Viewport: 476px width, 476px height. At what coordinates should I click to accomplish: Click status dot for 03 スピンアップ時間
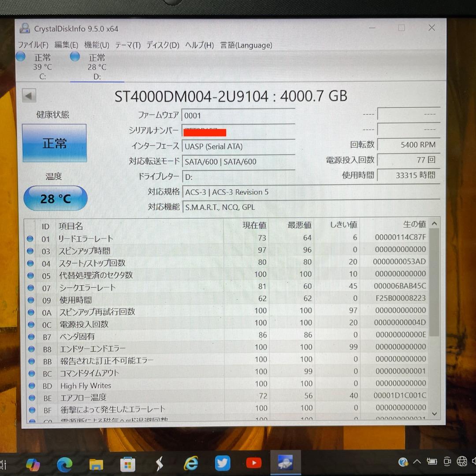click(x=30, y=251)
